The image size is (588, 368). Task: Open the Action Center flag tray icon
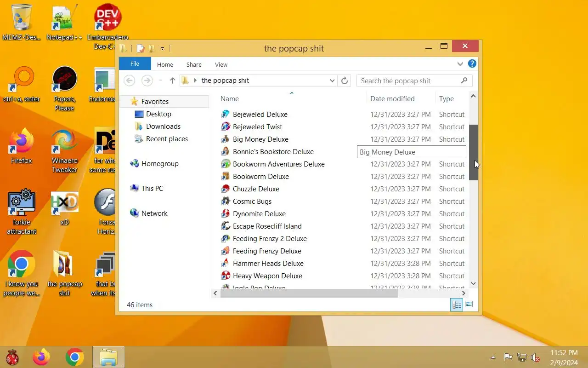point(508,357)
